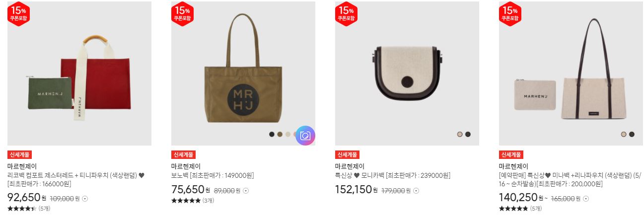Open the red 리코백 product thumbnail
Image resolution: width=644 pixels, height=223 pixels.
click(79, 74)
